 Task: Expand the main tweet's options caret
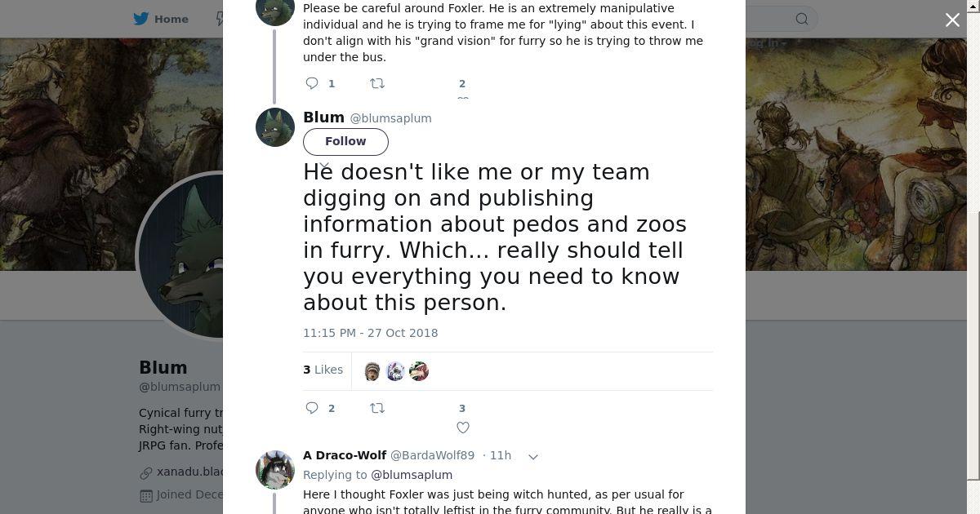pos(324,166)
